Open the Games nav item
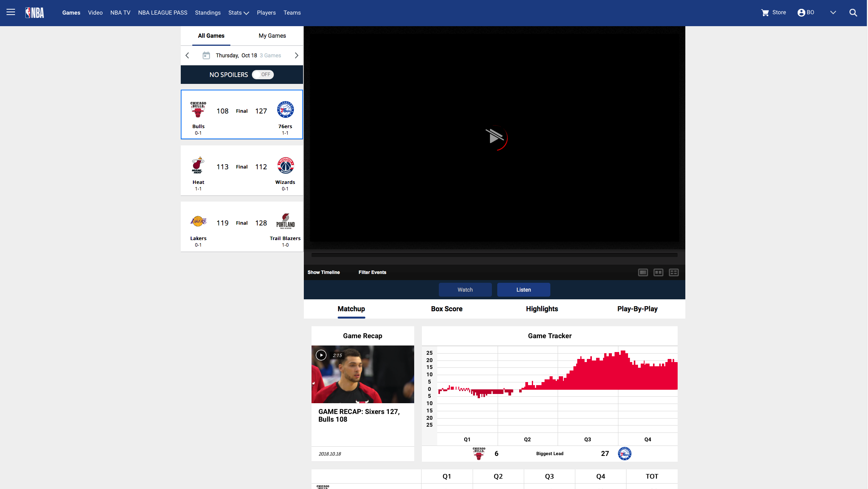The image size is (868, 489). 71,13
